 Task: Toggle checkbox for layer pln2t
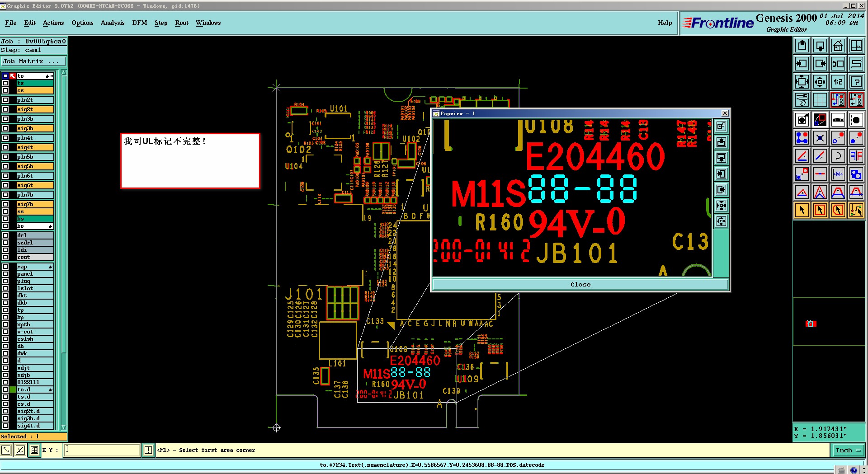[x=5, y=100]
